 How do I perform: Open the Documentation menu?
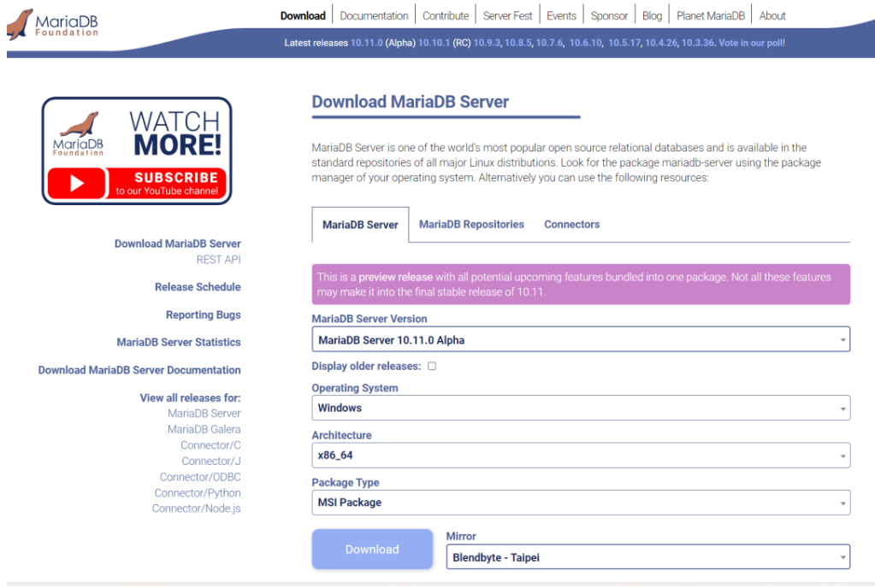coord(374,15)
